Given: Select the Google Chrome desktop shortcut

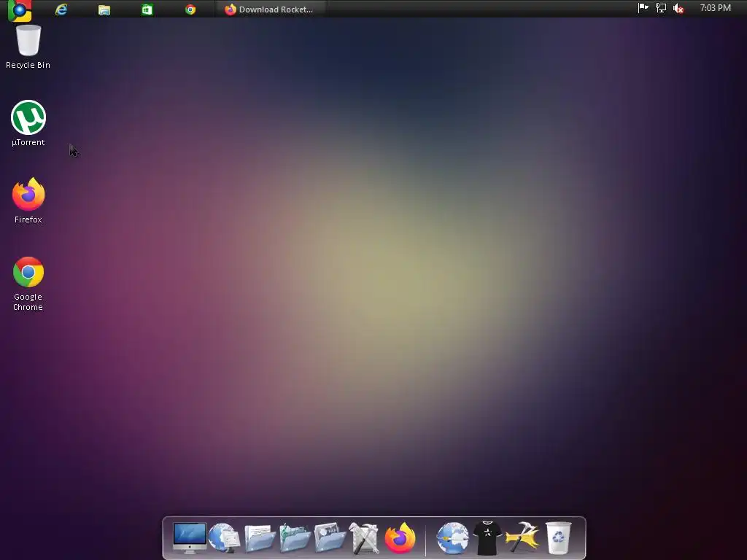Looking at the screenshot, I should click(28, 284).
